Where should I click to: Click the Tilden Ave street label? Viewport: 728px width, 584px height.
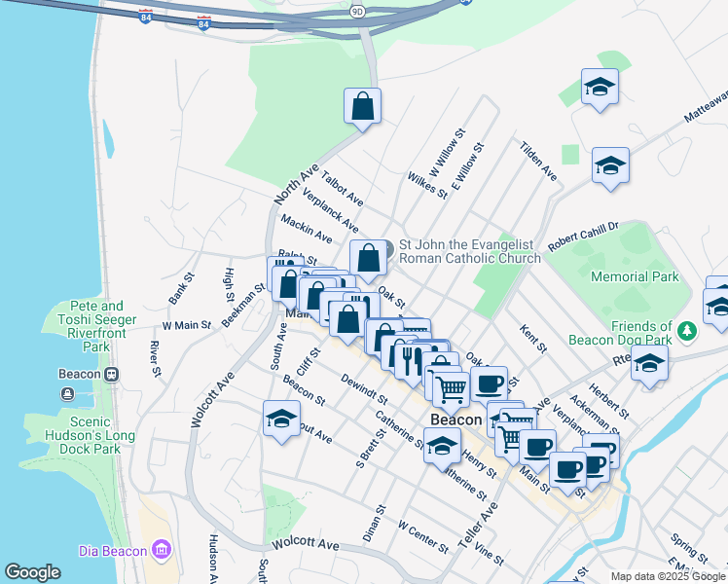(x=538, y=162)
